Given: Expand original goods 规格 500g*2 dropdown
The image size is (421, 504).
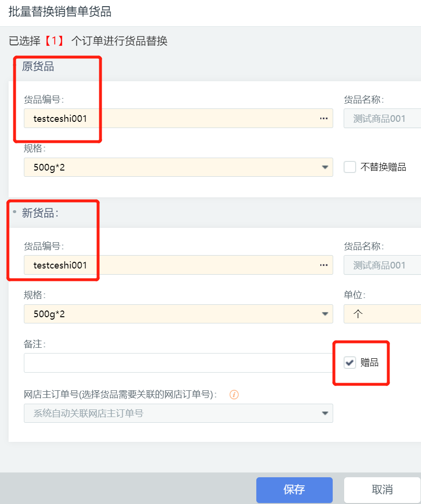Looking at the screenshot, I should 178,167.
